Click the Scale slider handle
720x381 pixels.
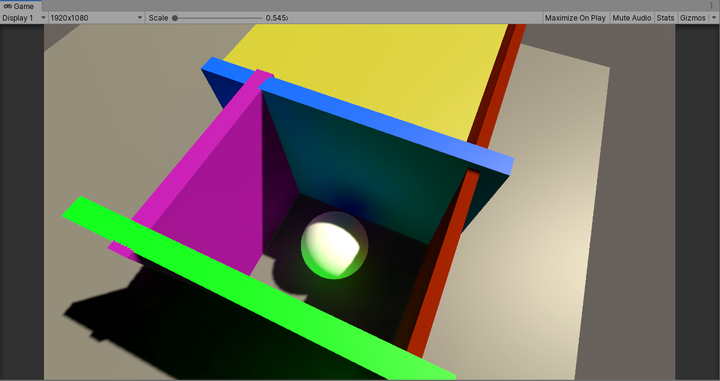point(175,18)
